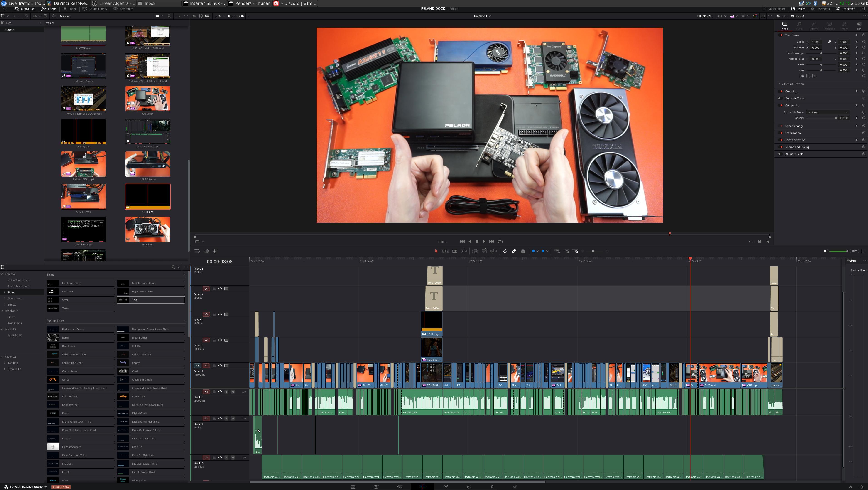
Task: Open the Timeline 1 name dropdown
Action: point(482,16)
